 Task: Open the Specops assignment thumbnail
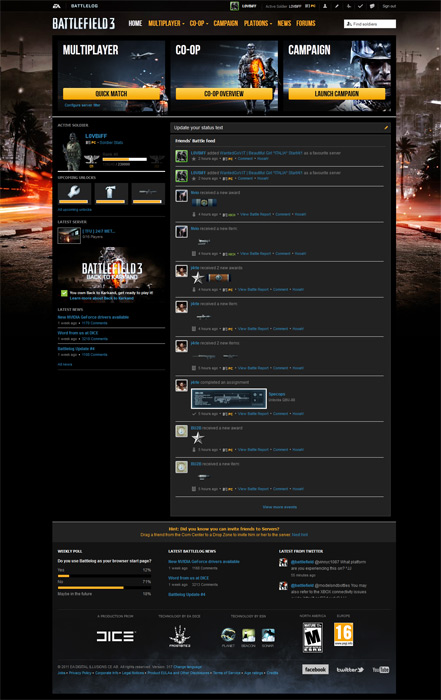click(229, 398)
